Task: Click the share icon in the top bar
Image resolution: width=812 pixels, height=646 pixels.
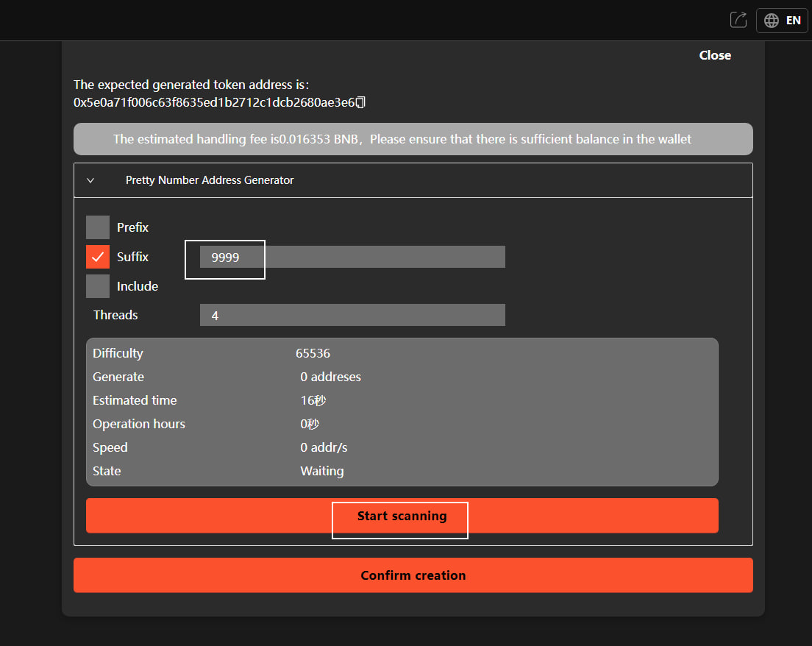Action: point(738,20)
